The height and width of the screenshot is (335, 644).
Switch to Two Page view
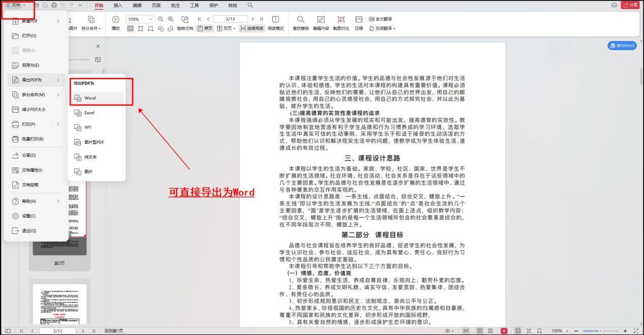point(225,28)
